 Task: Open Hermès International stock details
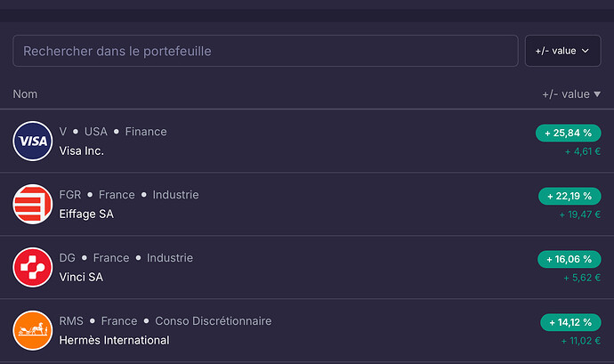(x=114, y=340)
